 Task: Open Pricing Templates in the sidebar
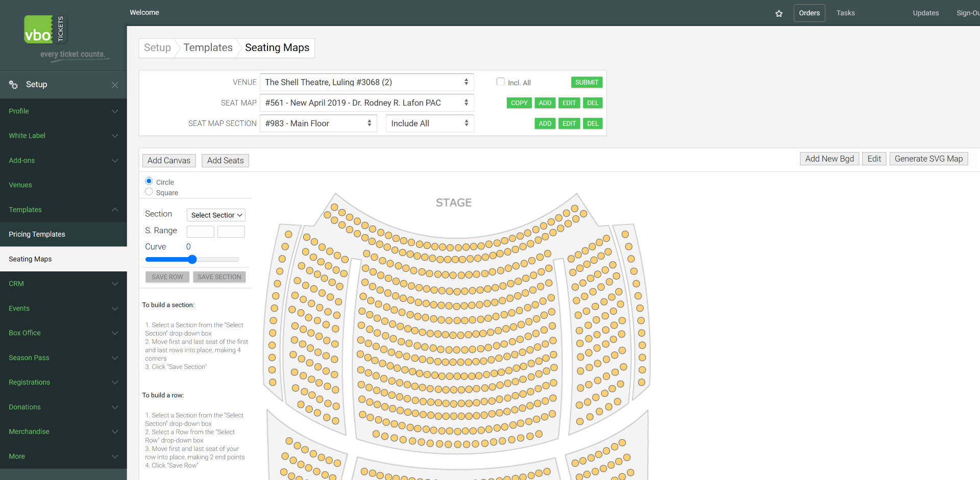point(37,234)
